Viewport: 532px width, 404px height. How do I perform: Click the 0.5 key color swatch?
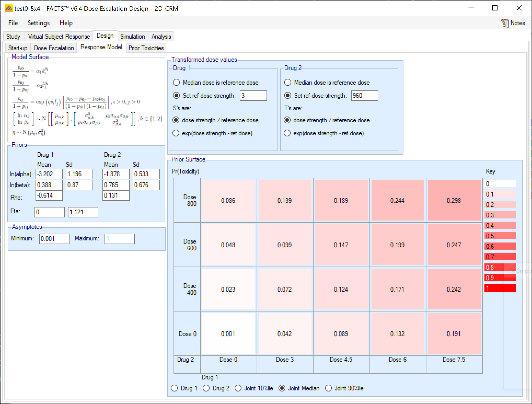click(500, 236)
